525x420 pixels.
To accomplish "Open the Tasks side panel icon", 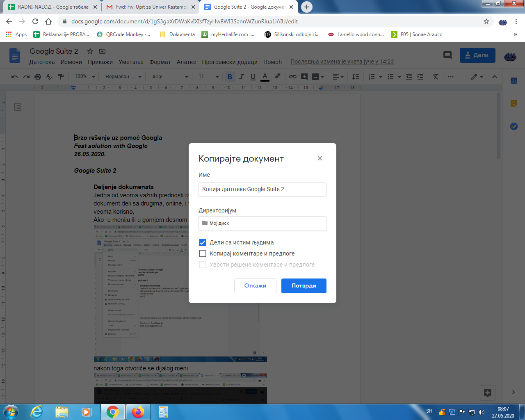I will click(514, 126).
